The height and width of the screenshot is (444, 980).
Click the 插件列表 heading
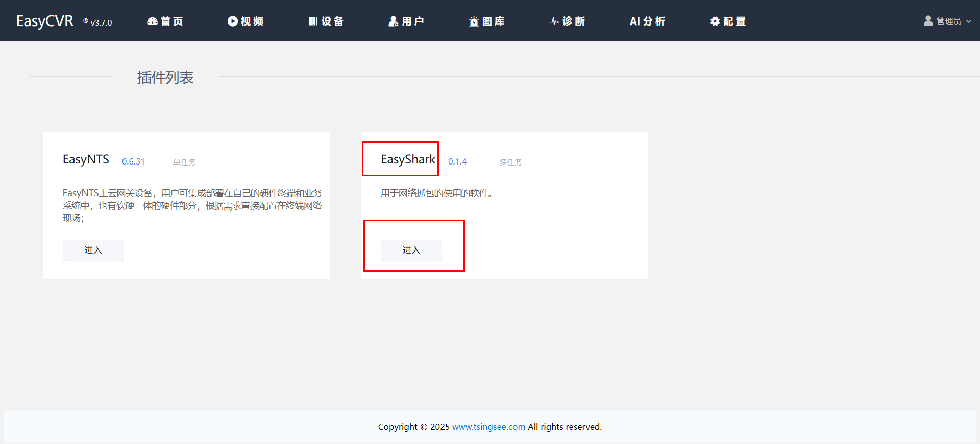point(165,77)
